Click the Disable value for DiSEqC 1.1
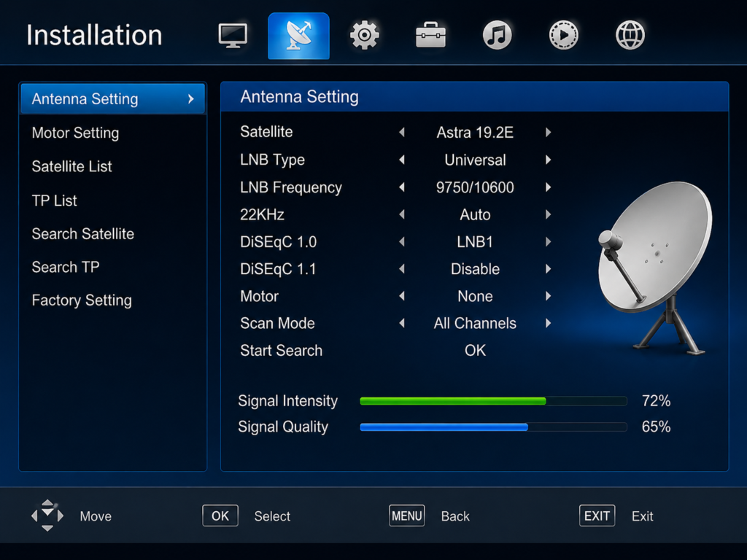The image size is (747, 560). coord(475,269)
